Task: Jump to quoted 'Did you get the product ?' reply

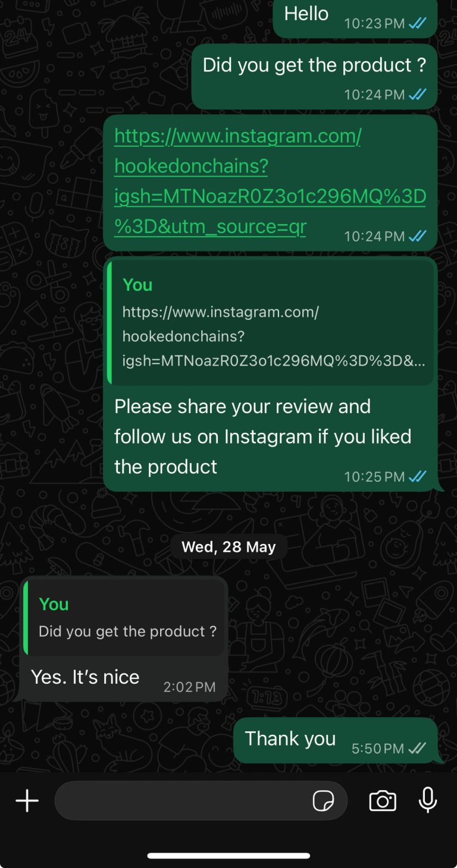Action: [124, 618]
